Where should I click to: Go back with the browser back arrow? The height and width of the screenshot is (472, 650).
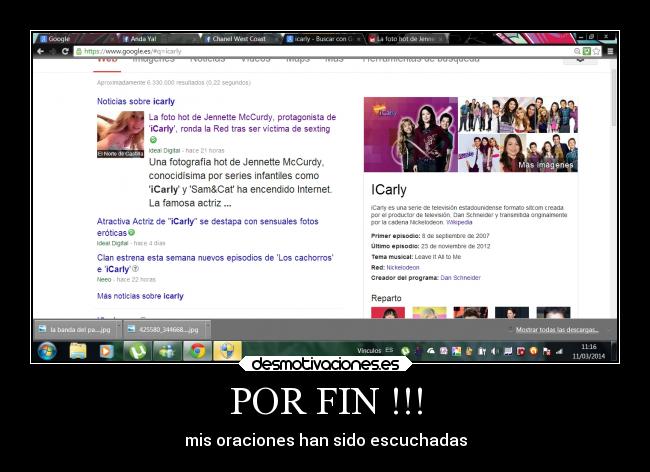pos(41,51)
